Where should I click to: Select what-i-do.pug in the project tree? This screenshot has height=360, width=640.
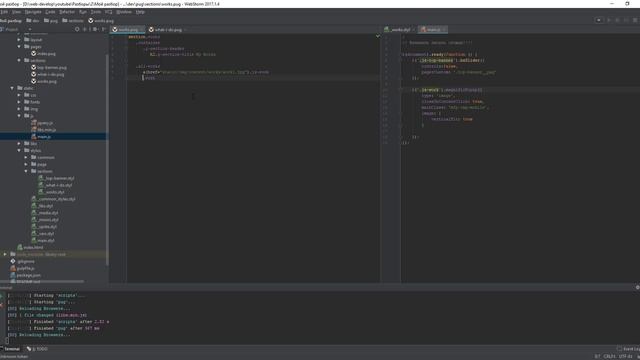point(47,74)
